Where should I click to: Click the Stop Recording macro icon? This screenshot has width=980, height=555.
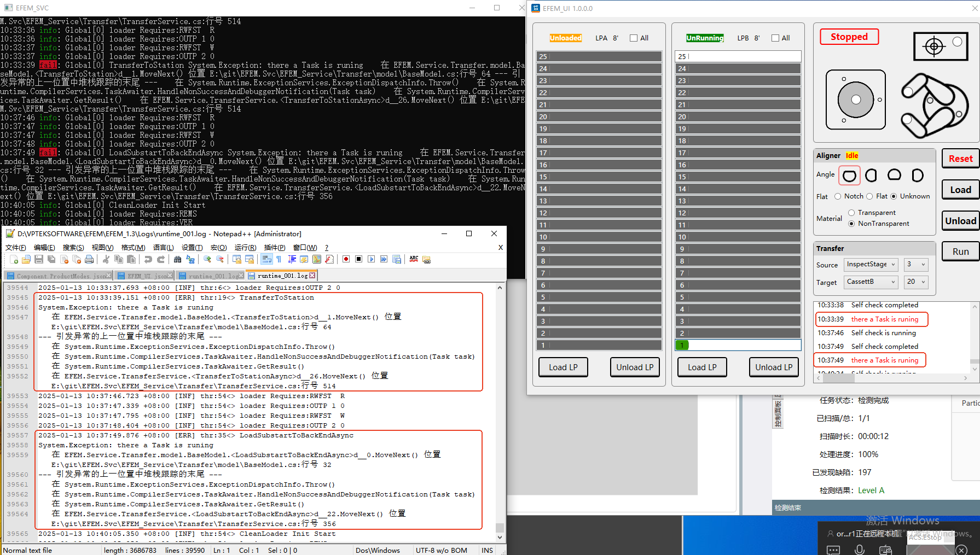click(358, 259)
